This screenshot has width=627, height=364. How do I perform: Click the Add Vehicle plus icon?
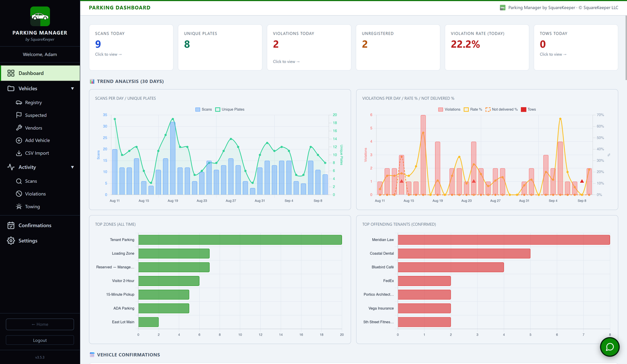pyautogui.click(x=19, y=141)
